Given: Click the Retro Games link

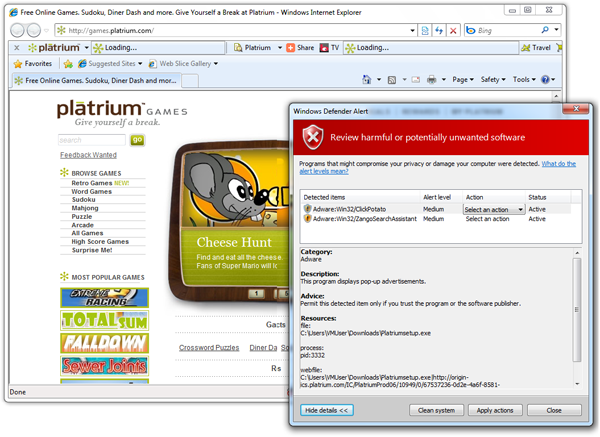Looking at the screenshot, I should click(92, 183).
